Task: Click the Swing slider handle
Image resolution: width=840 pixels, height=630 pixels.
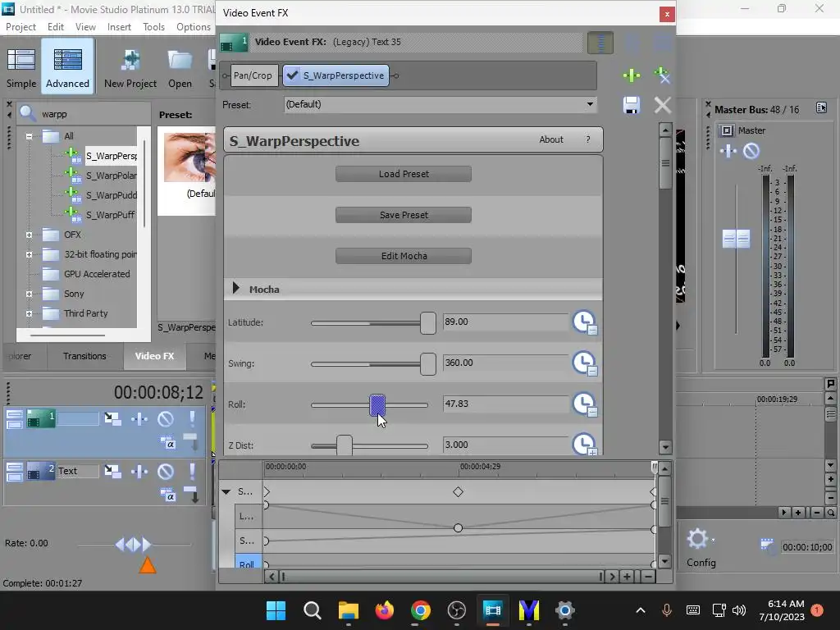Action: (428, 363)
